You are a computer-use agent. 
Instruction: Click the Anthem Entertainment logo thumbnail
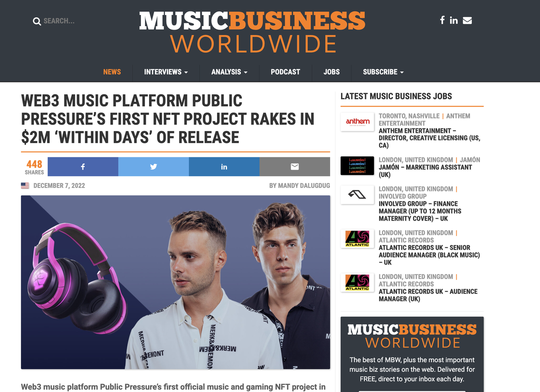coord(357,121)
